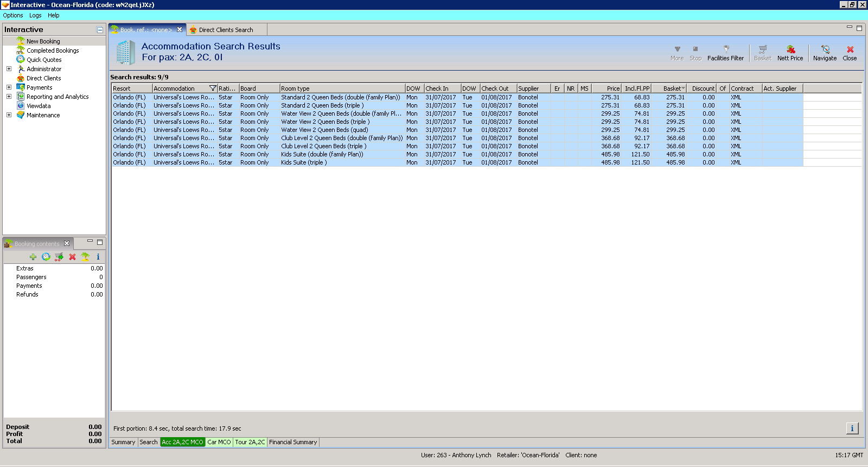Image resolution: width=868 pixels, height=467 pixels.
Task: Click the Reporting and Analytics document icon
Action: [x=21, y=96]
